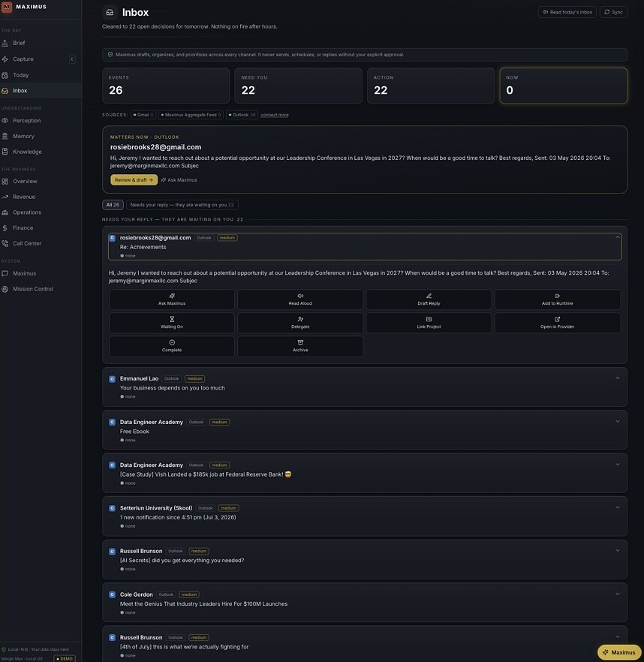Open the Overview grid icon

pos(5,182)
